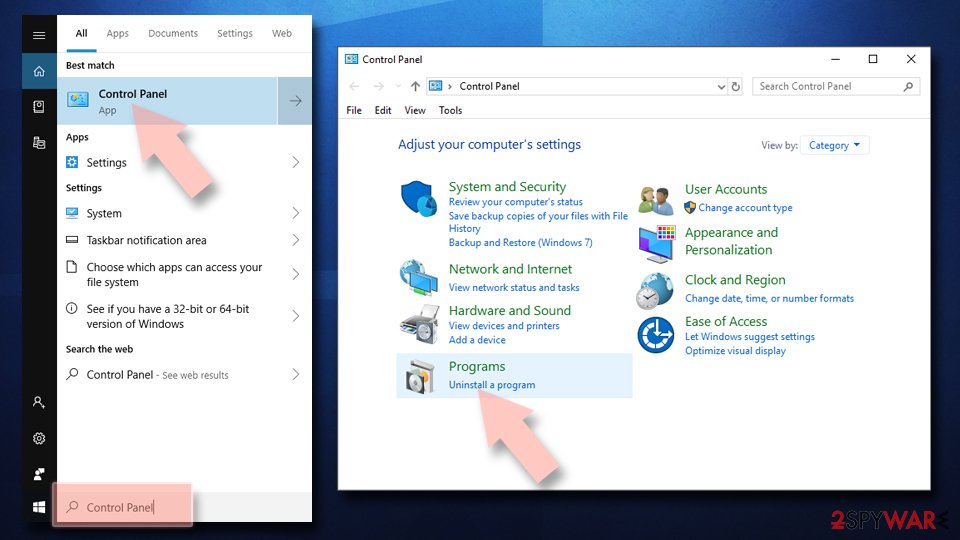Click Let Windows suggest settings link
960x540 pixels.
pyautogui.click(x=749, y=337)
